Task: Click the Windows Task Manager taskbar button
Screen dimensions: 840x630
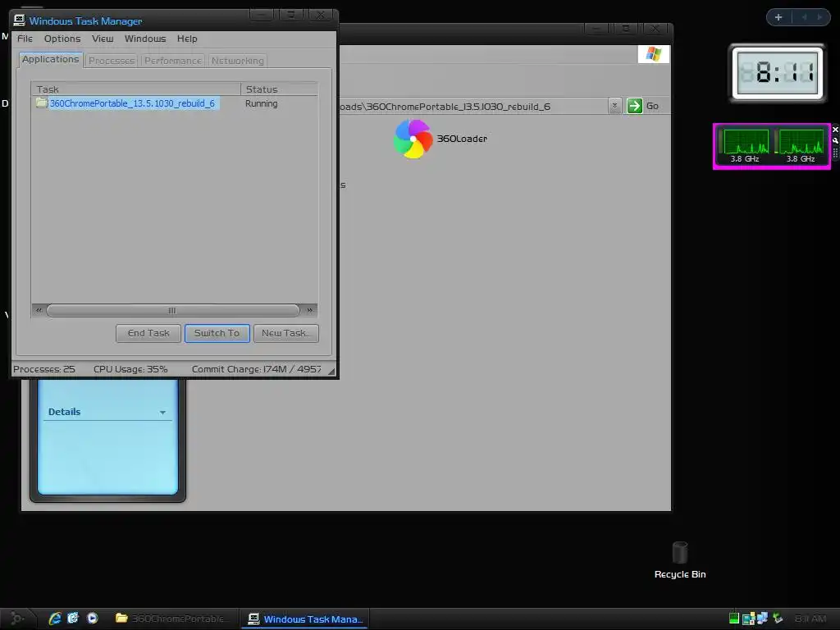Action: pos(304,619)
